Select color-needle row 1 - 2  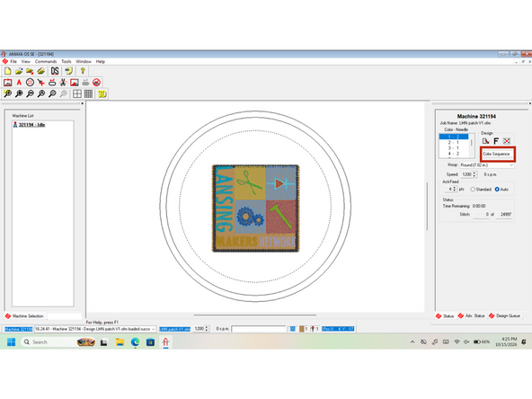pos(454,137)
